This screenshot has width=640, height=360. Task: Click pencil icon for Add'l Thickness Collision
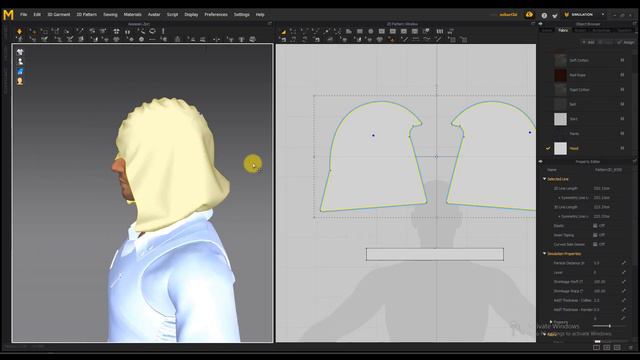tap(624, 300)
